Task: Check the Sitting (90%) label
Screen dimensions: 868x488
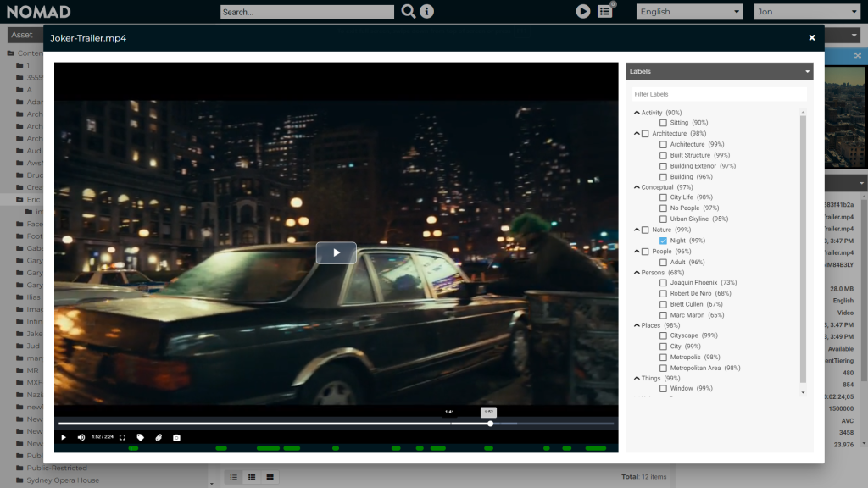Action: (663, 123)
